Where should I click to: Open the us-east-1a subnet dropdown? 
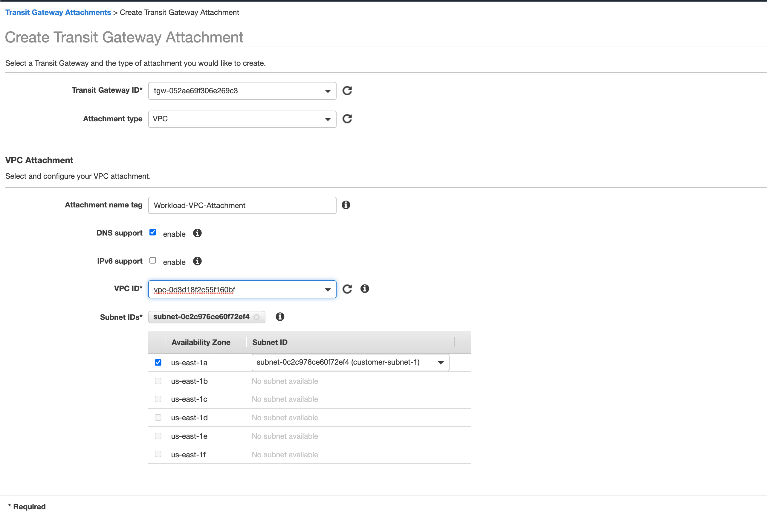pos(350,363)
